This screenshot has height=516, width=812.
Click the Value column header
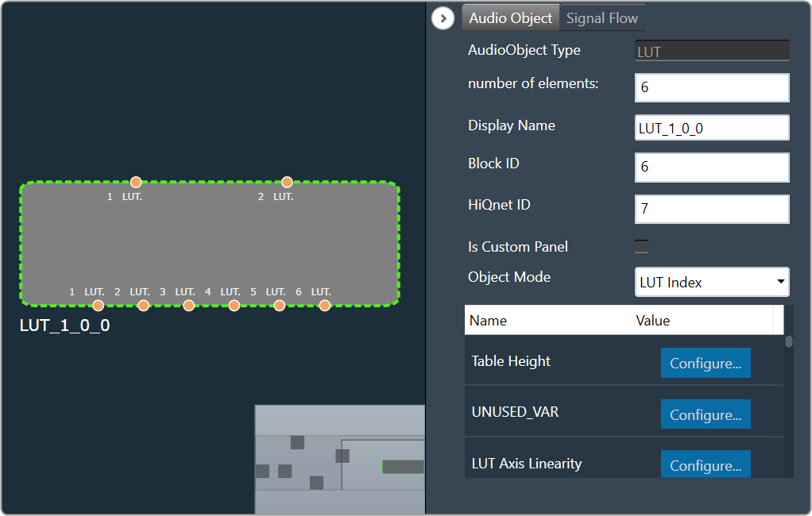point(652,321)
